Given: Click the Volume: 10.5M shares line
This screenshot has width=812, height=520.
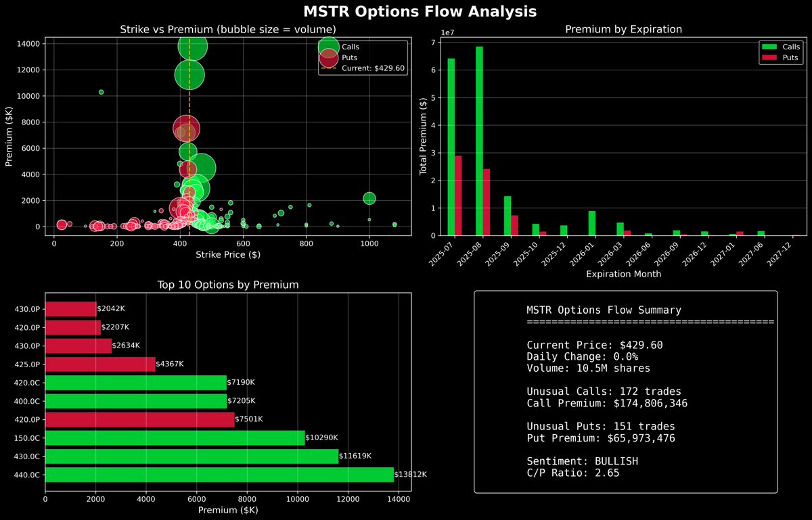Looking at the screenshot, I should 589,369.
